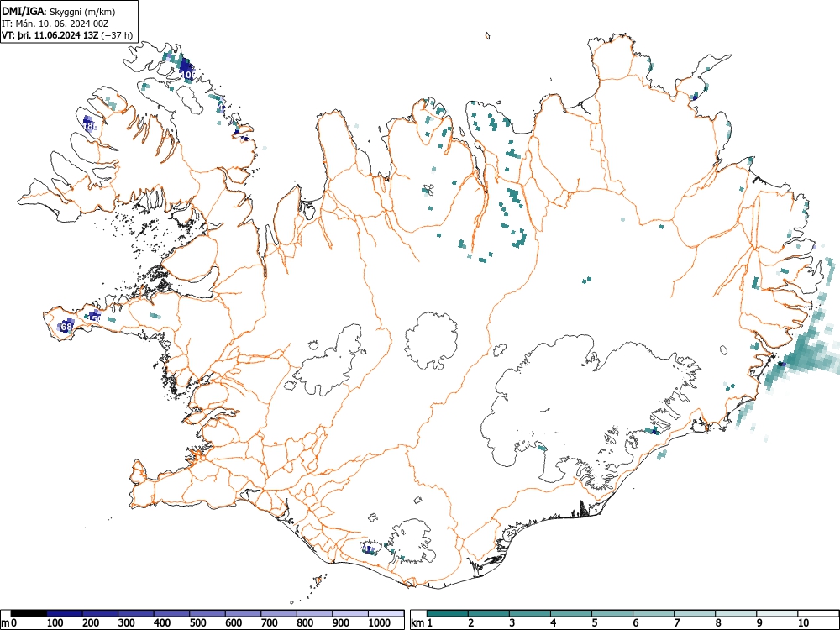The width and height of the screenshot is (840, 630).
Task: Click the "50" visibility value on the map
Action: [96, 318]
